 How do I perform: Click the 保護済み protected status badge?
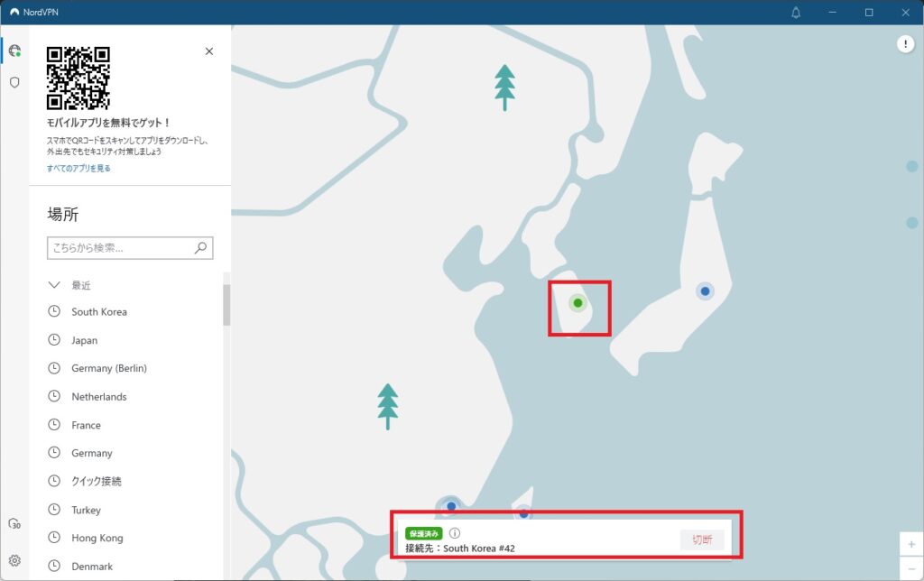424,533
